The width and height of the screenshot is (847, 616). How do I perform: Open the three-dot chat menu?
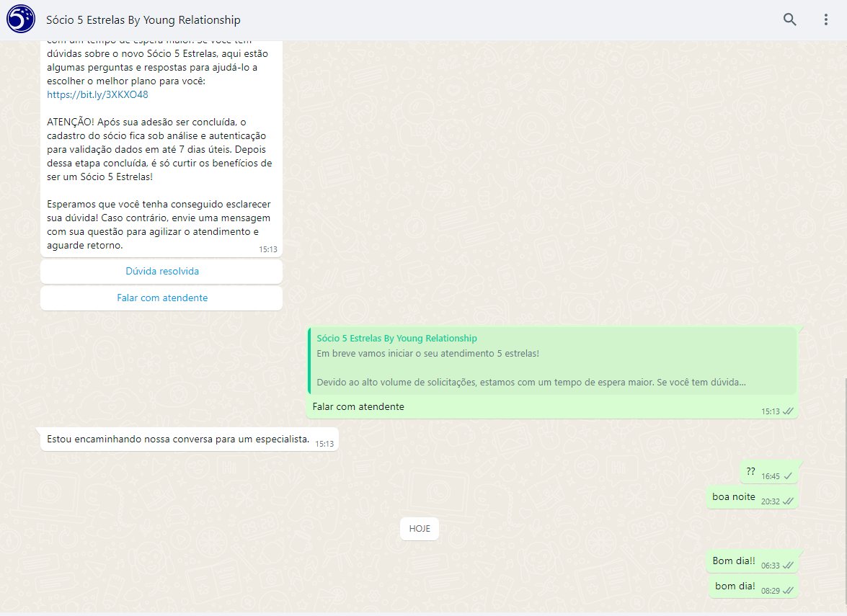[x=826, y=20]
